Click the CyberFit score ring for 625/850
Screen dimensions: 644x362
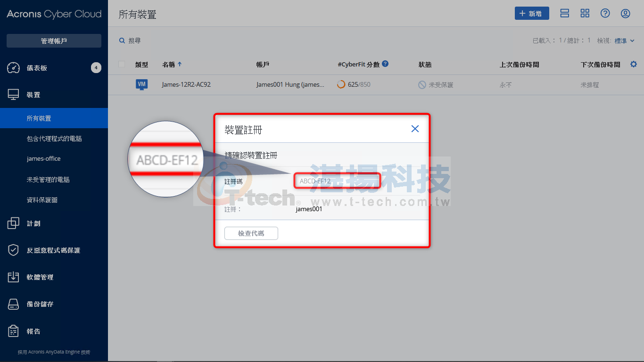coord(341,85)
